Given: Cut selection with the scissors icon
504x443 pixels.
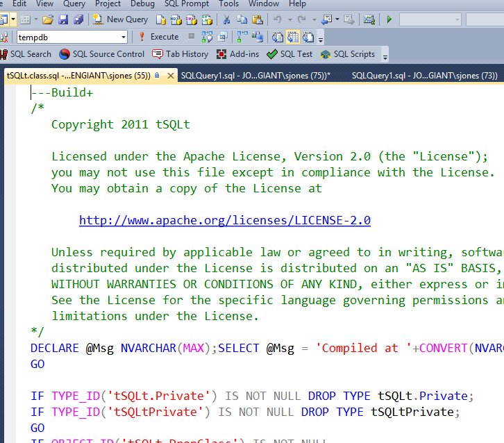Looking at the screenshot, I should click(226, 19).
